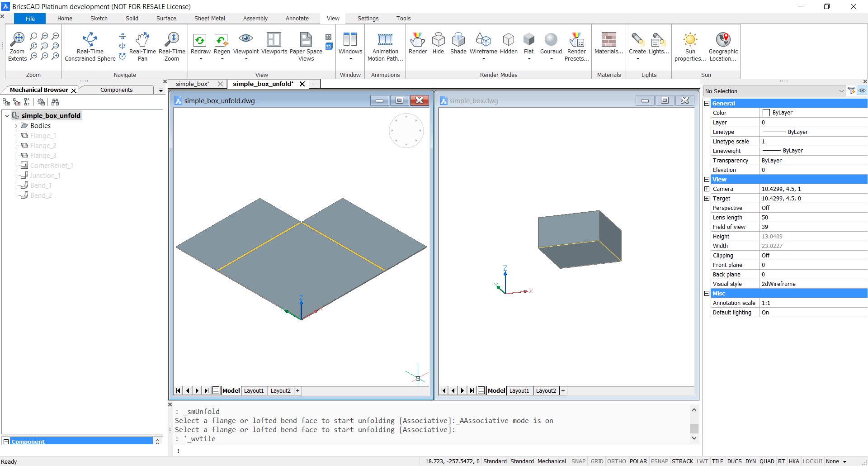Click the Animation Motion Path icon
This screenshot has height=466, width=868.
385,40
